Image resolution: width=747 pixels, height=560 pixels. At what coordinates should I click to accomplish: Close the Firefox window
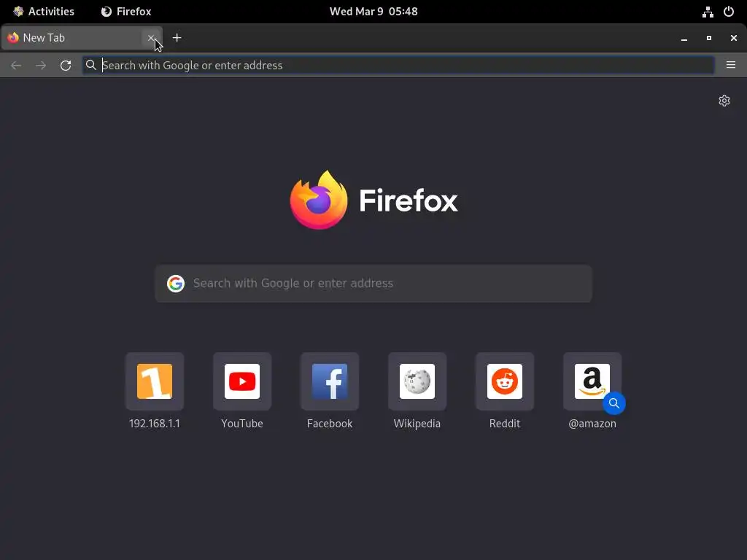tap(734, 38)
